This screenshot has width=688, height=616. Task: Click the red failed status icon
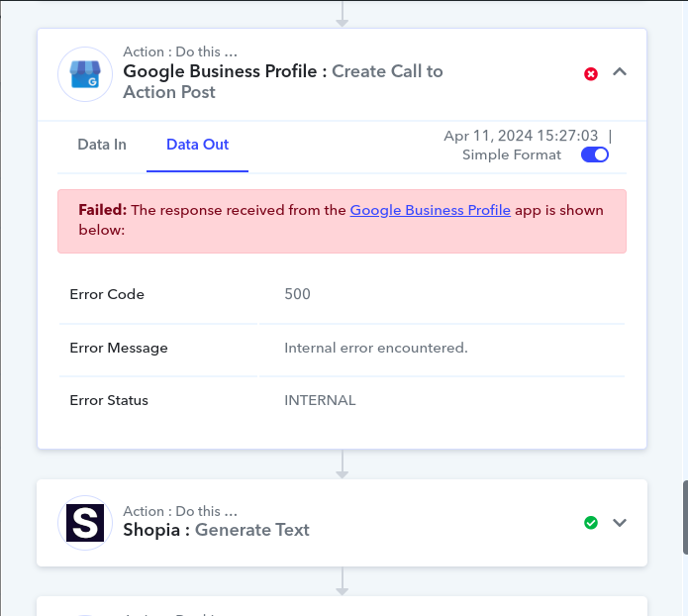pos(591,73)
